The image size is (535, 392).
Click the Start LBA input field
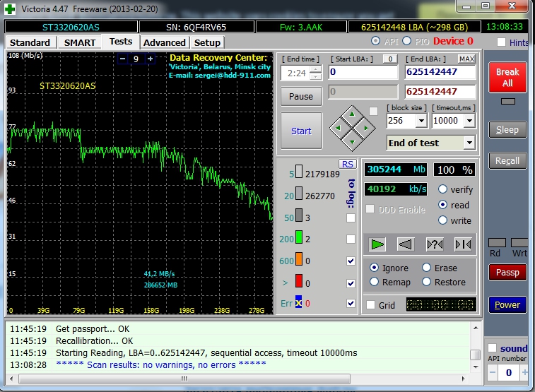point(363,72)
